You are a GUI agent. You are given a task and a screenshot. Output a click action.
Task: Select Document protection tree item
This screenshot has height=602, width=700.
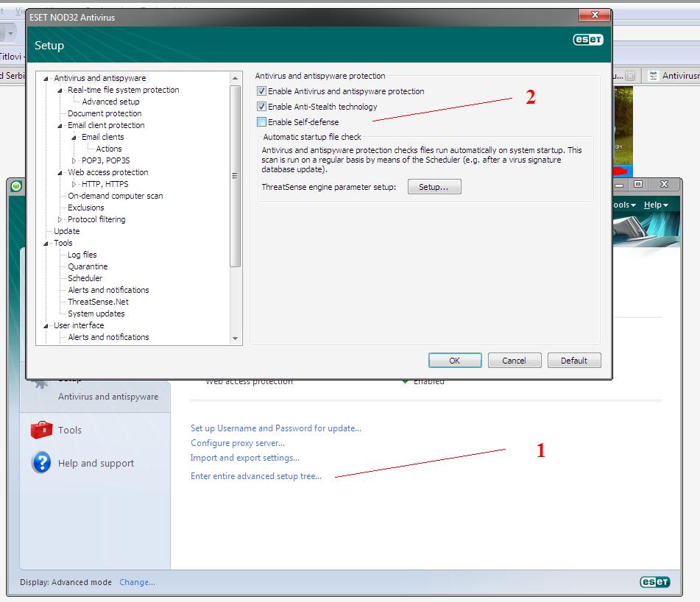pyautogui.click(x=105, y=113)
